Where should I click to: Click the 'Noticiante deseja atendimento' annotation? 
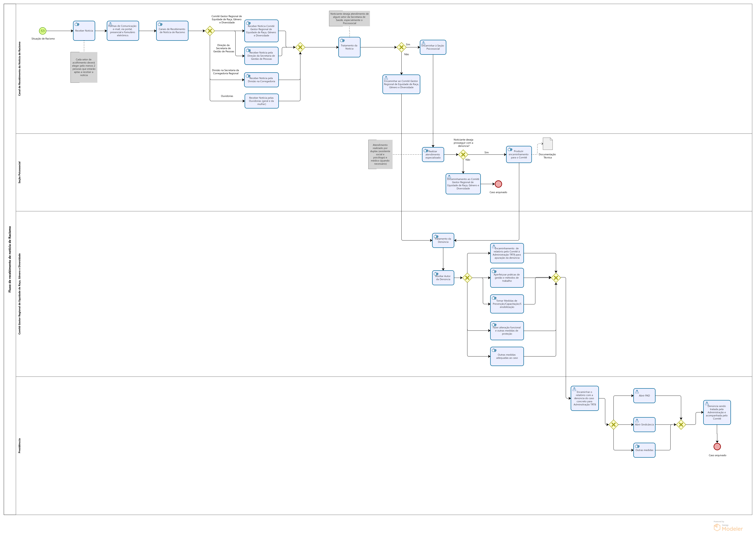[x=349, y=18]
